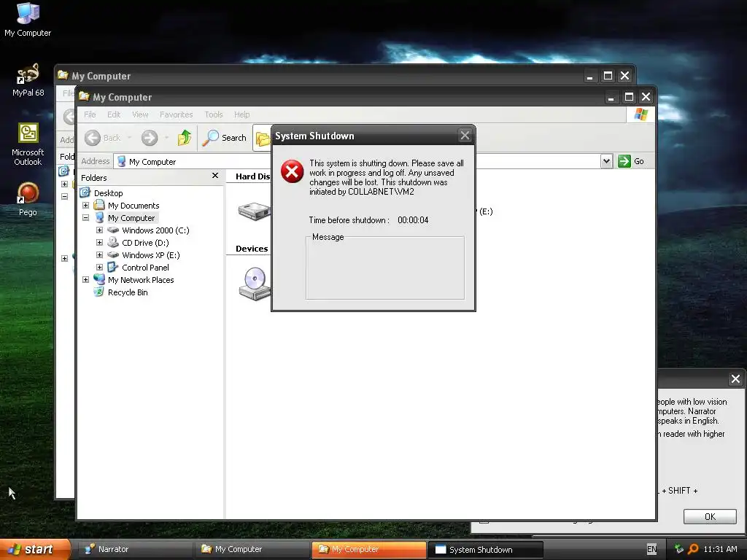747x560 pixels.
Task: Minimize the front My Computer window
Action: (x=611, y=97)
